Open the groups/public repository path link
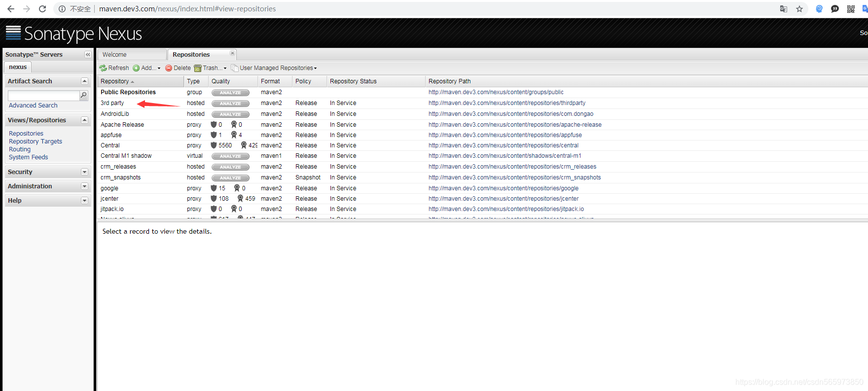 [496, 92]
